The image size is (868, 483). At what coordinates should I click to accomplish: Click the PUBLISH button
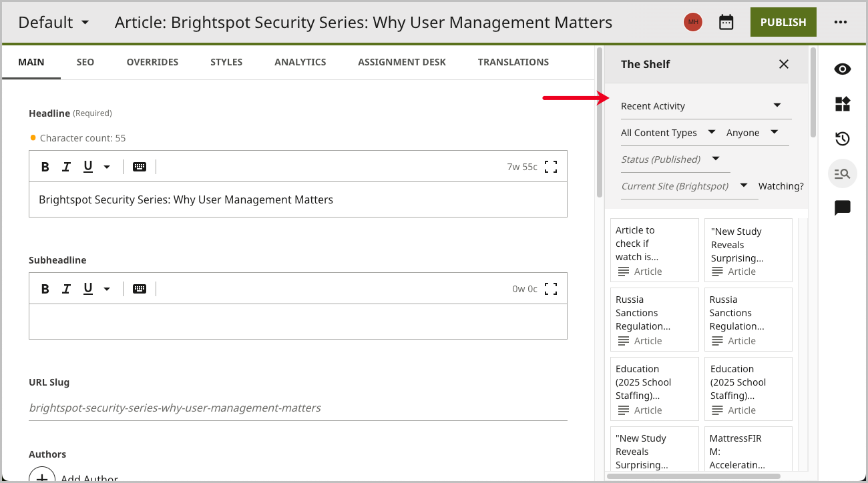pyautogui.click(x=783, y=22)
